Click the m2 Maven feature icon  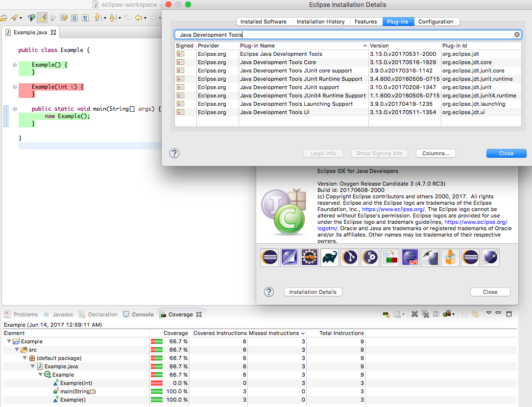[x=410, y=258]
